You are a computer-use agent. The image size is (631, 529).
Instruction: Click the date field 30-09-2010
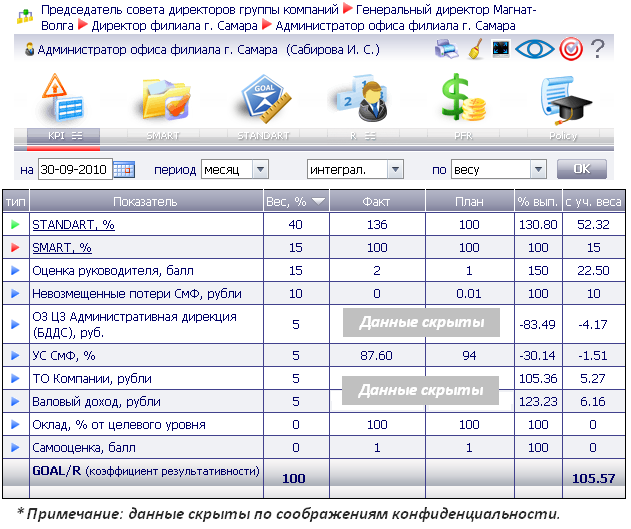pos(75,169)
